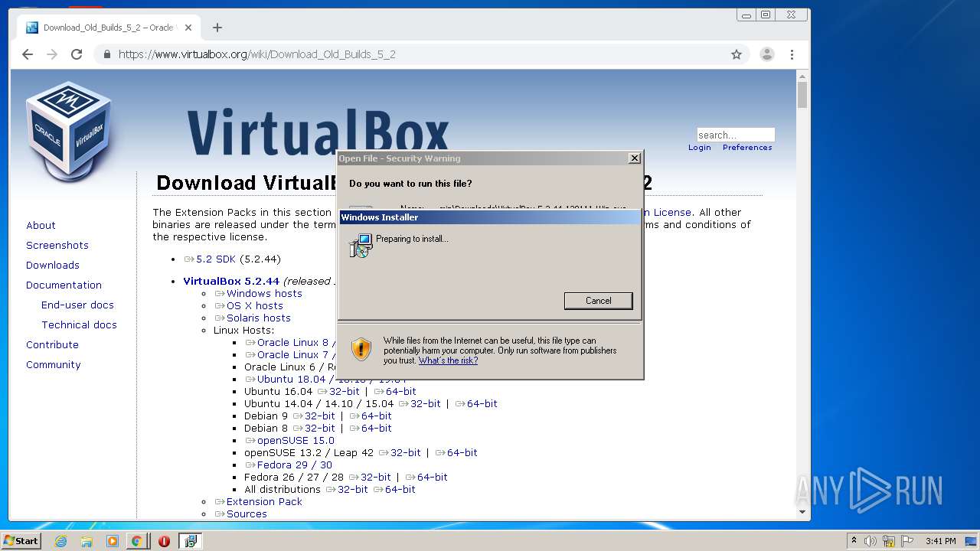This screenshot has width=980, height=551.
Task: Switch to the Windows Installer taskbar item
Action: [x=191, y=541]
